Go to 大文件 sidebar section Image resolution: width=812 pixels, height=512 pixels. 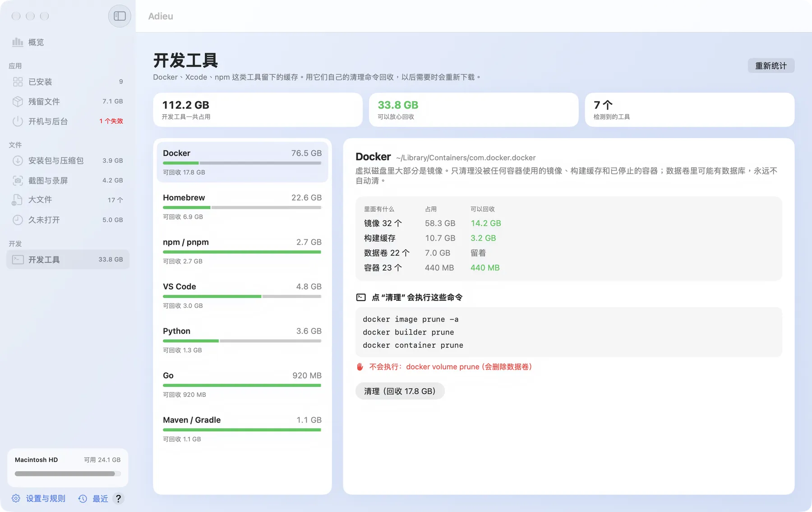pyautogui.click(x=68, y=200)
